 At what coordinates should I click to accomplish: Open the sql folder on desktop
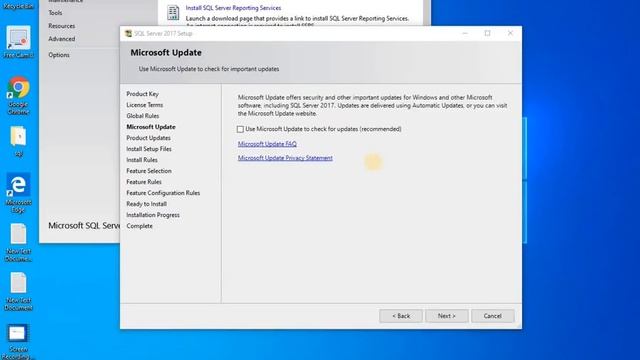18,141
